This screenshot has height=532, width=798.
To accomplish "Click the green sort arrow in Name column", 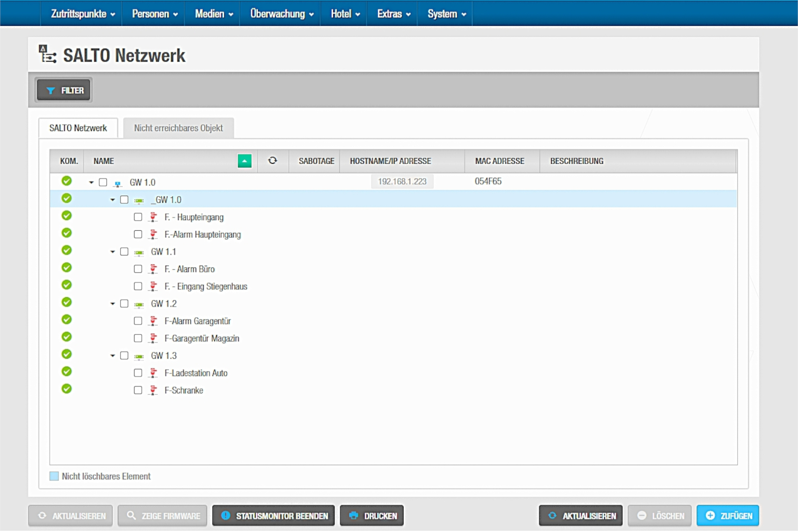I will pyautogui.click(x=244, y=161).
